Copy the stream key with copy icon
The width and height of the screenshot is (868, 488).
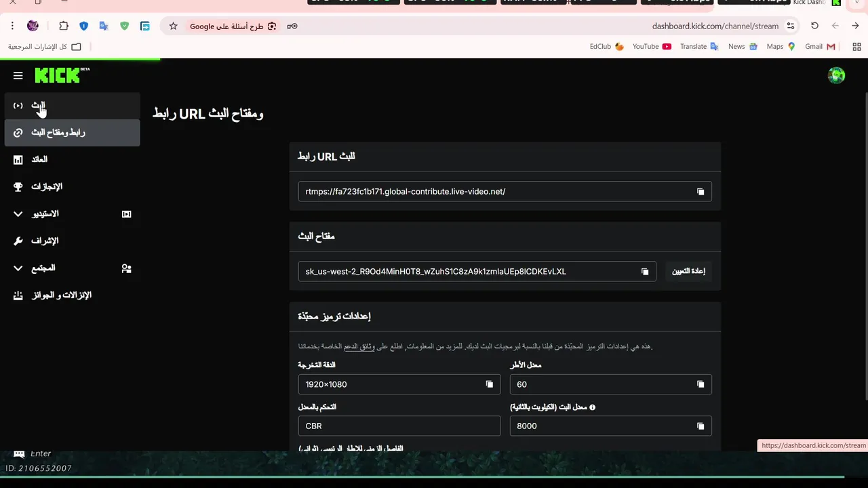(645, 272)
